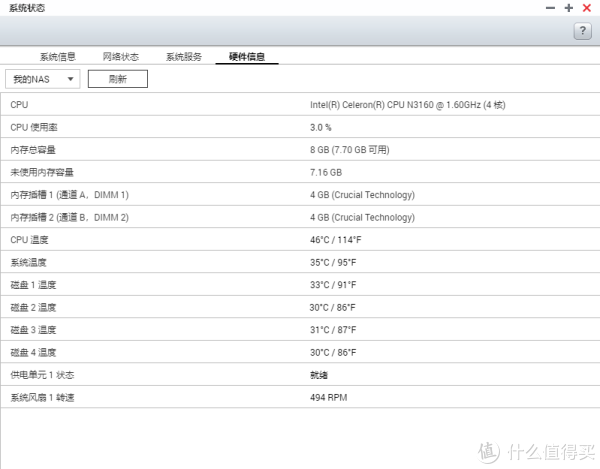Select the 系统温度 row
Viewport: 600px width, 469px height.
300,262
